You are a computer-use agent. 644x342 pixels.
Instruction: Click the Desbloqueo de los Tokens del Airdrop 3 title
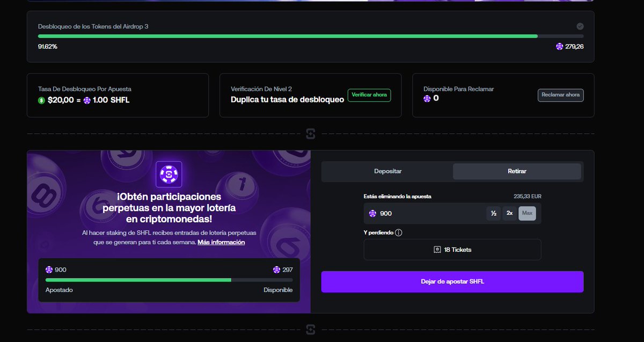point(93,26)
